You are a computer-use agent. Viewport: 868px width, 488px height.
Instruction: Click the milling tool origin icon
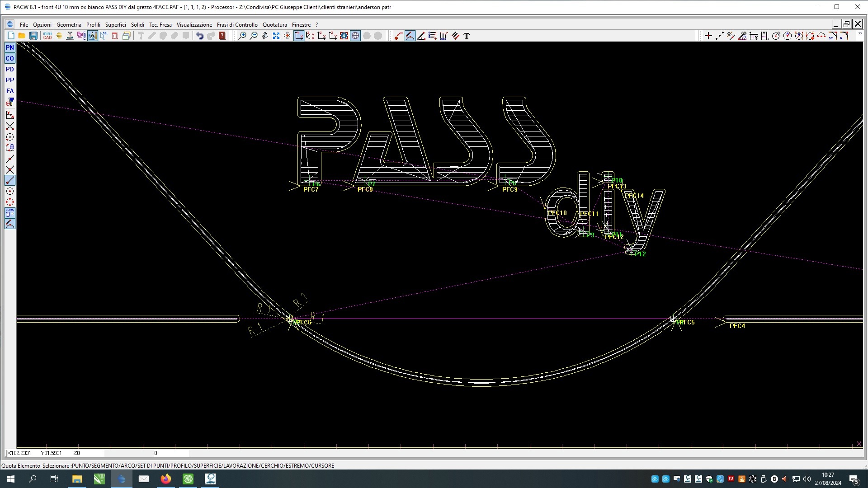10,102
